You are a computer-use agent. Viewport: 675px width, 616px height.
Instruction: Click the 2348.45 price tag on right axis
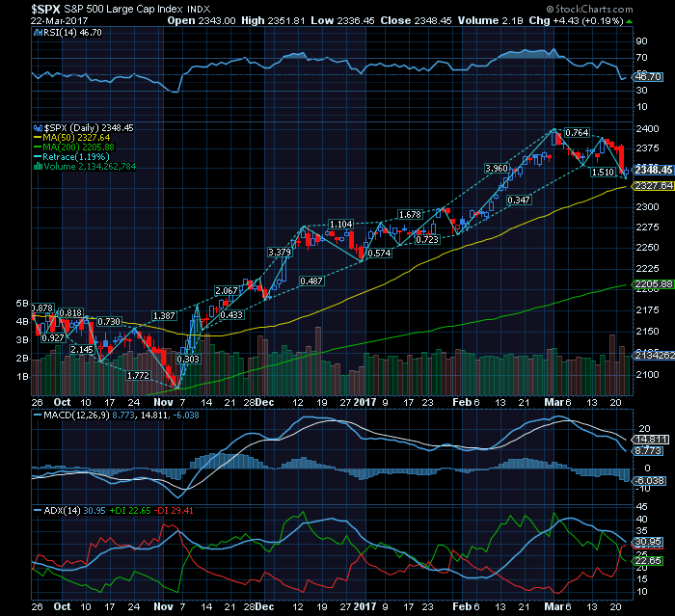coord(654,170)
